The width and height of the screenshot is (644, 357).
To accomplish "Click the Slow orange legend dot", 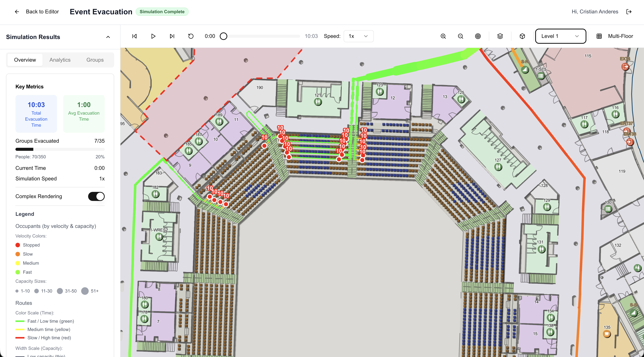I will [x=18, y=254].
